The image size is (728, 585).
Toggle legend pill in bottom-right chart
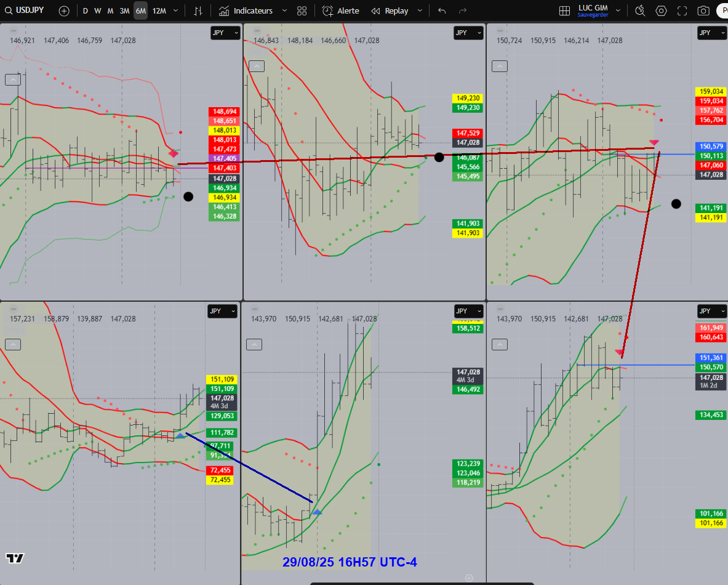[x=500, y=309]
